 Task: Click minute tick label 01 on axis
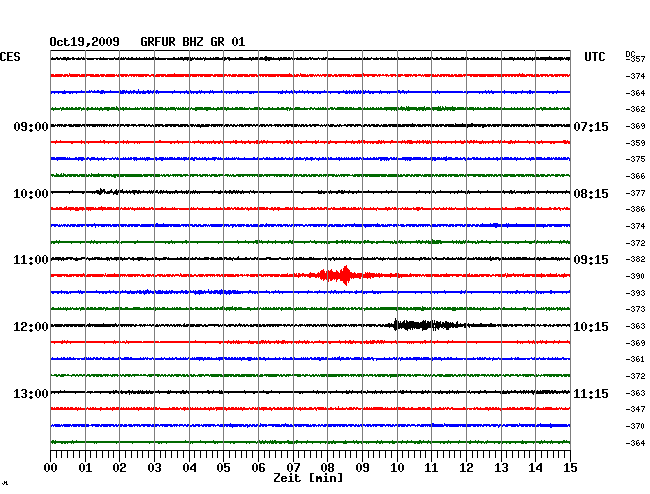[x=85, y=468]
